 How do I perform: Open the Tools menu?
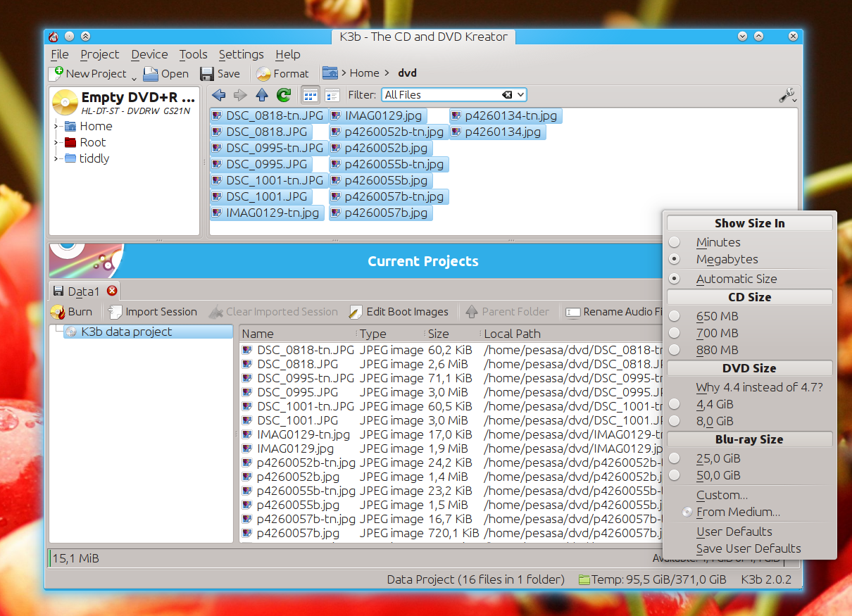[193, 54]
